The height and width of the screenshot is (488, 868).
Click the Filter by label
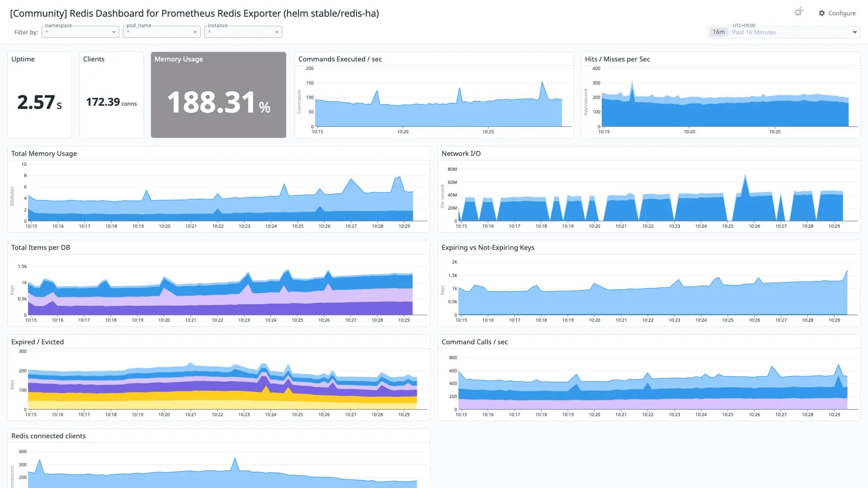(26, 32)
